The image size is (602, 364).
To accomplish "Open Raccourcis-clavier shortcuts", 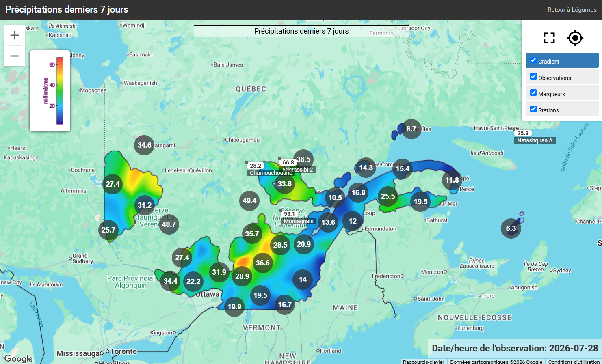I will 424,362.
